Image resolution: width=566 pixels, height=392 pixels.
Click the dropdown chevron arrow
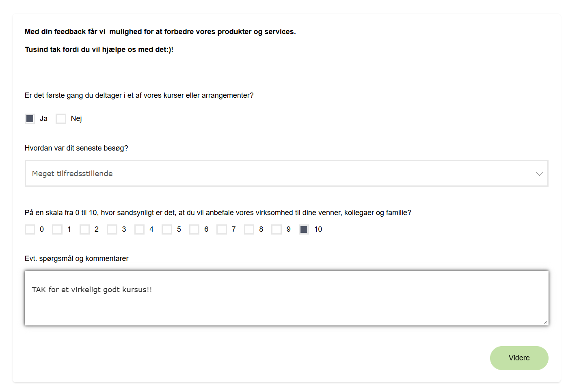click(539, 173)
